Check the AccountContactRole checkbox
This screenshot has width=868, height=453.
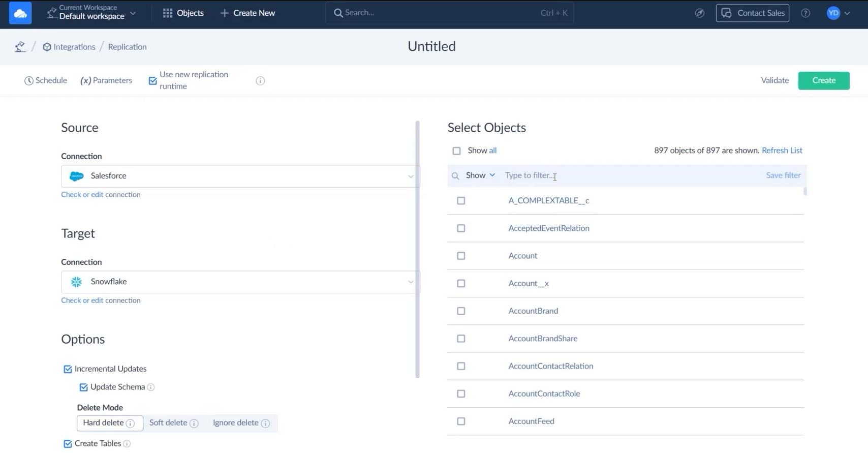[461, 394]
